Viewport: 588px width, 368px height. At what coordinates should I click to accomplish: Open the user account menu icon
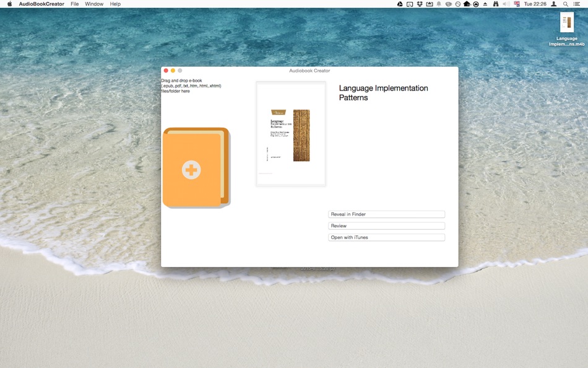pyautogui.click(x=553, y=4)
